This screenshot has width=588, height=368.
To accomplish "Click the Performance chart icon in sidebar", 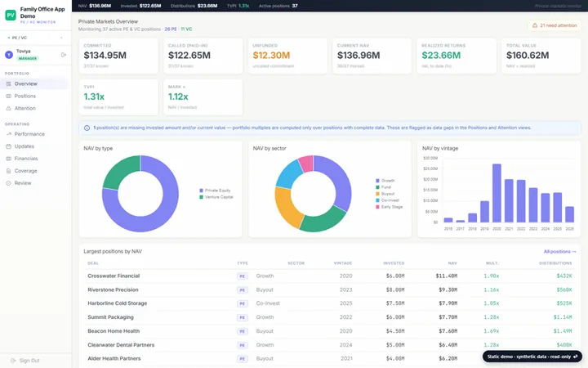I will [x=9, y=134].
